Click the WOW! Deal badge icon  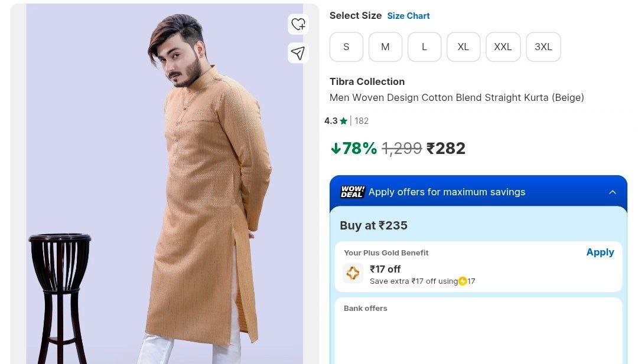pos(353,192)
